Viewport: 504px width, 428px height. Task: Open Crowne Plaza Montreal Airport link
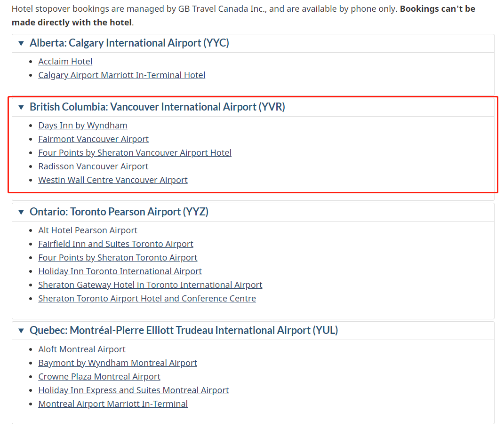(x=99, y=377)
